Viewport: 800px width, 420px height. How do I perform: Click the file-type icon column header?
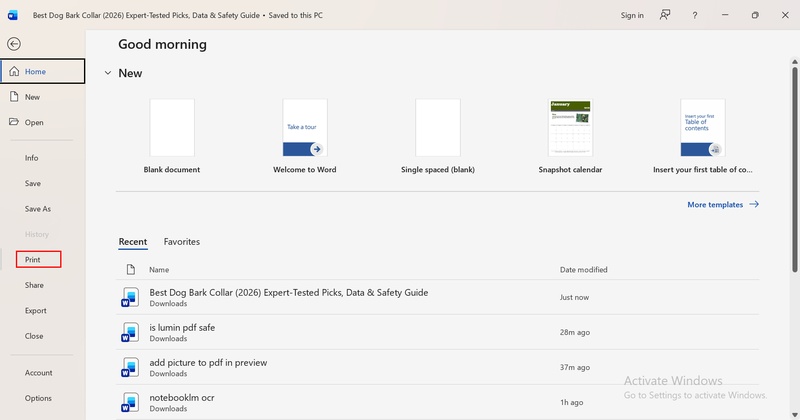click(x=131, y=269)
